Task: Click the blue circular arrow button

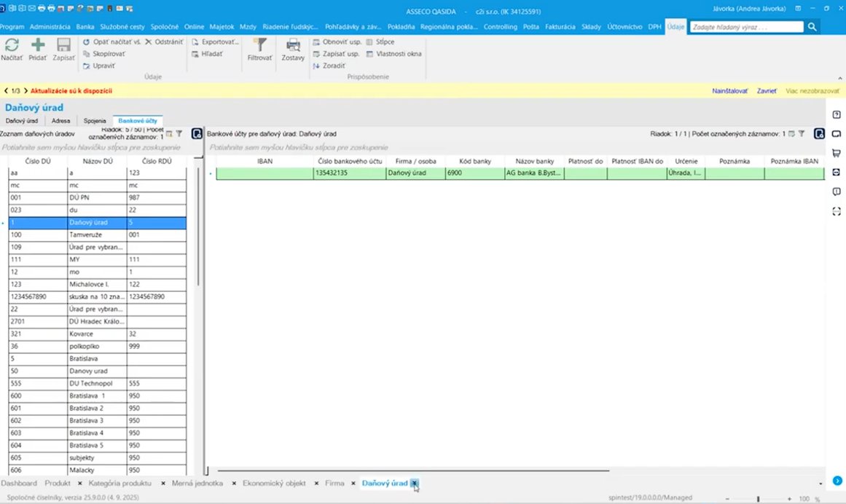Action: 837,481
